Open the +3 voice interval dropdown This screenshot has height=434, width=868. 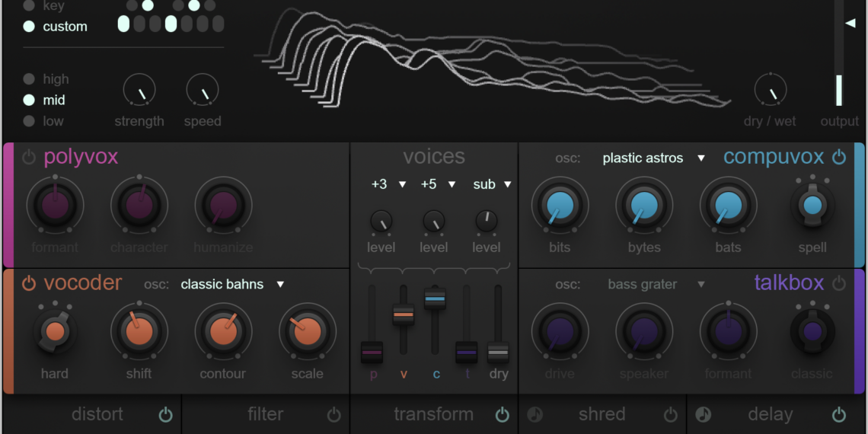pyautogui.click(x=388, y=184)
